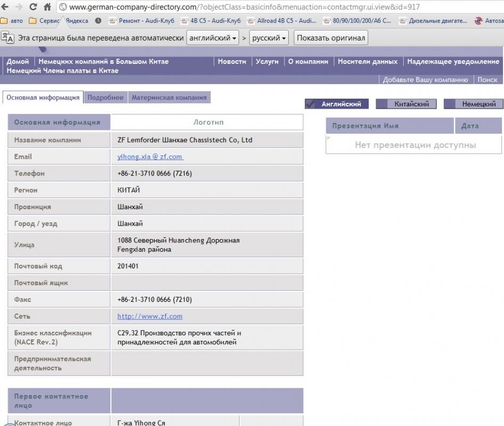The image size is (504, 426).
Task: Switch to 'Подробнее' tab
Action: pos(105,97)
